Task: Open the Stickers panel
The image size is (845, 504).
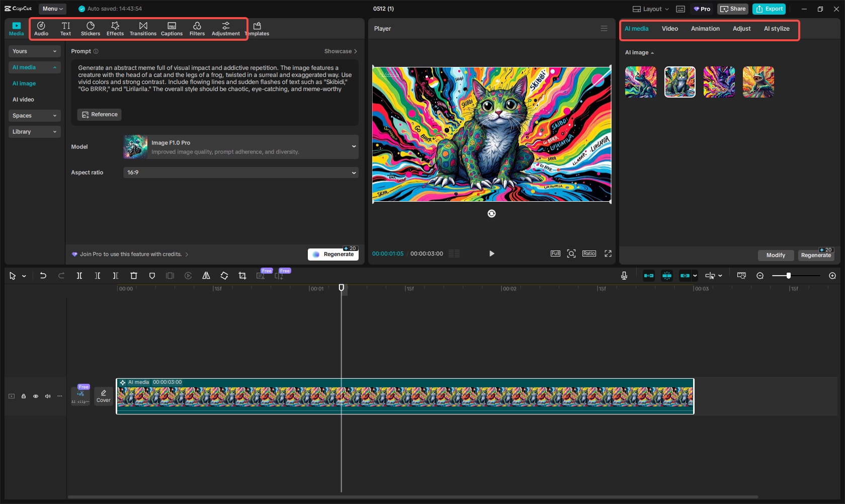Action: tap(91, 29)
